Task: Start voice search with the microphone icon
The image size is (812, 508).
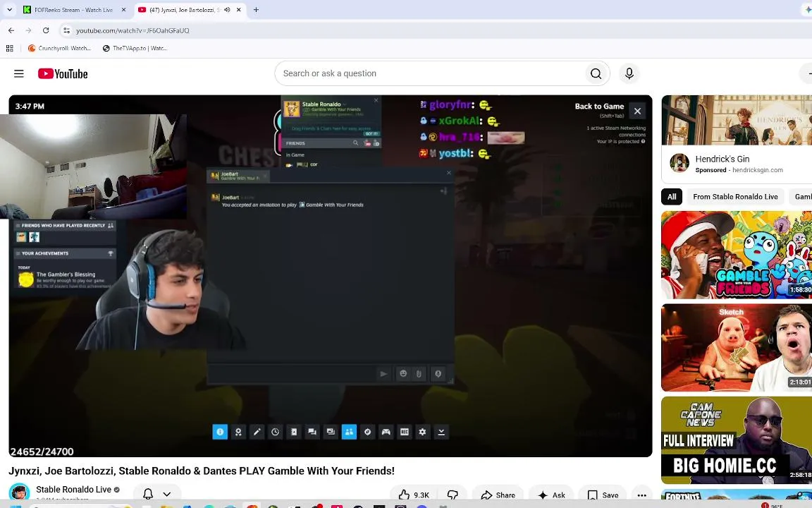Action: [629, 73]
